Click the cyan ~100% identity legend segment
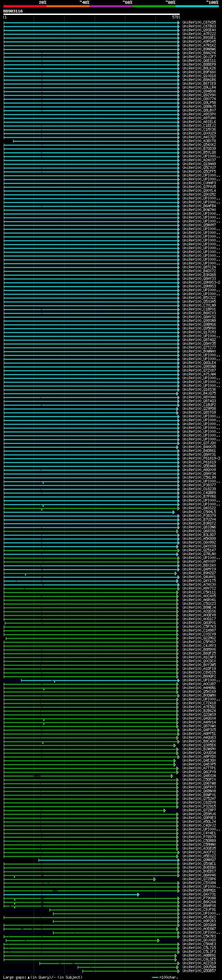The image size is (222, 980). tap(197, 6)
